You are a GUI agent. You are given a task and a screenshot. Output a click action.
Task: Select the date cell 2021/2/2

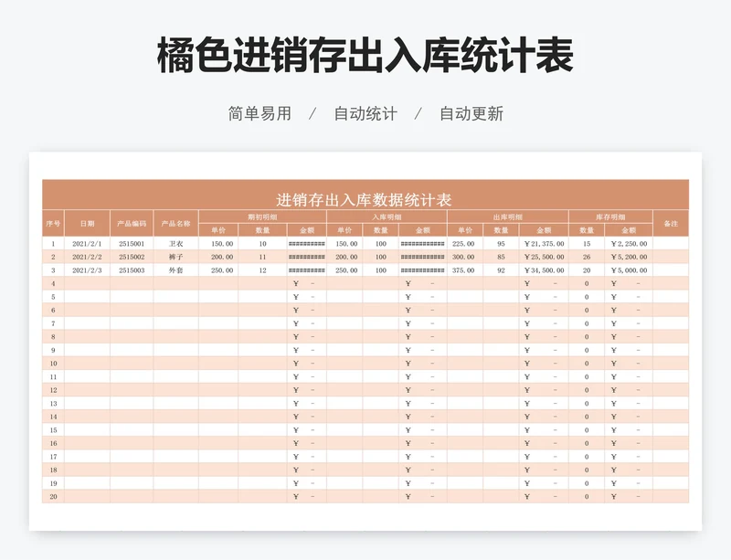[87, 257]
